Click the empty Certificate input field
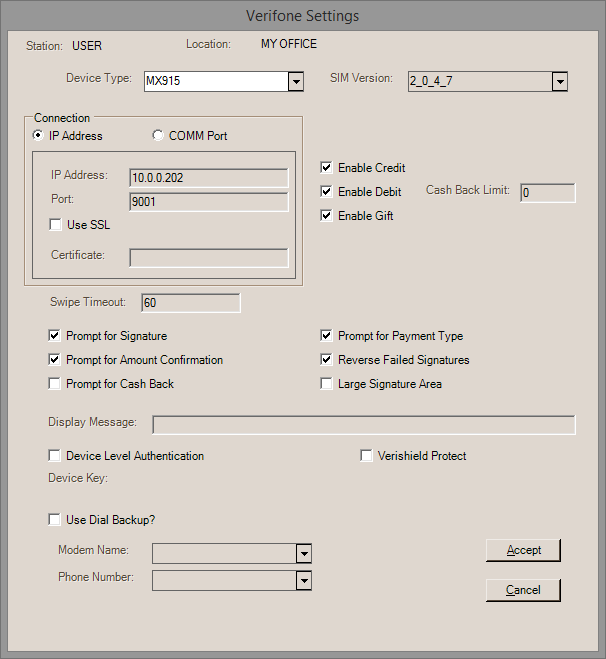This screenshot has width=606, height=659. tap(209, 258)
